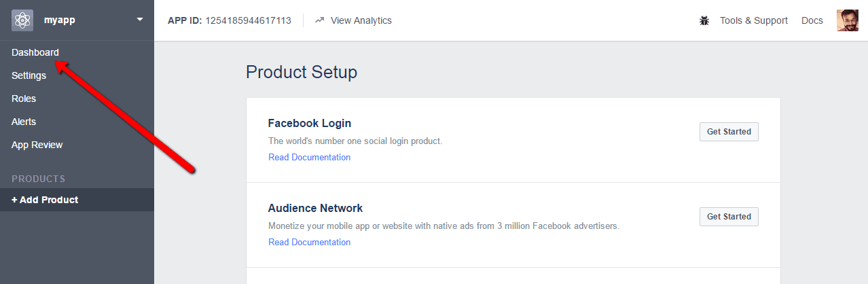This screenshot has width=868, height=284.
Task: Go to Docs in top bar
Action: coord(812,20)
